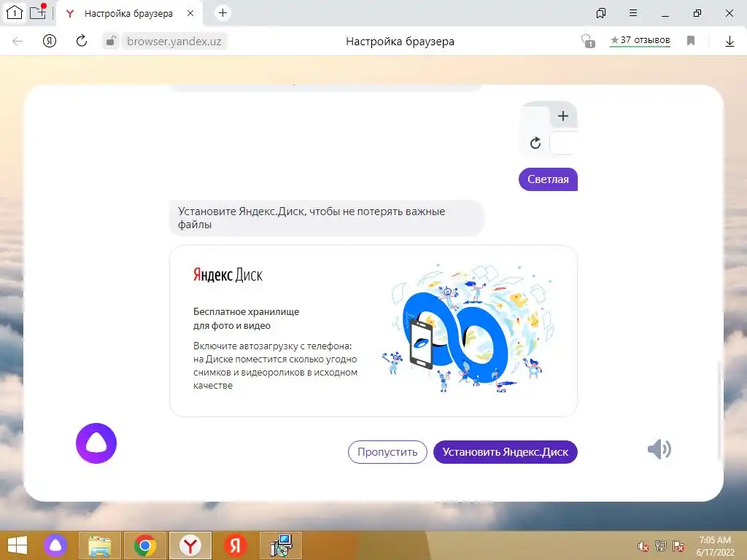Go back with the back arrow
The height and width of the screenshot is (560, 747).
[18, 42]
